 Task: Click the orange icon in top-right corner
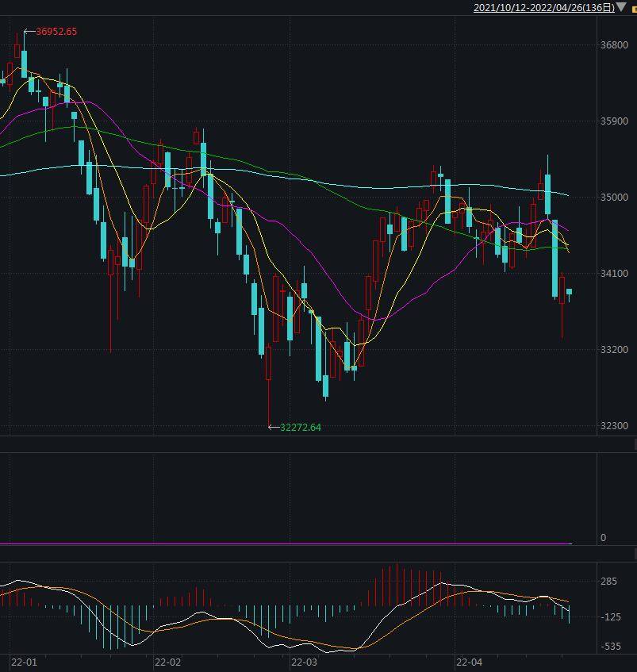633,8
